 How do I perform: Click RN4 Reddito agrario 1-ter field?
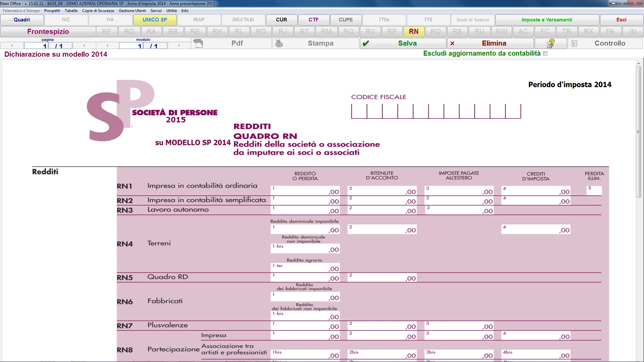click(x=305, y=268)
